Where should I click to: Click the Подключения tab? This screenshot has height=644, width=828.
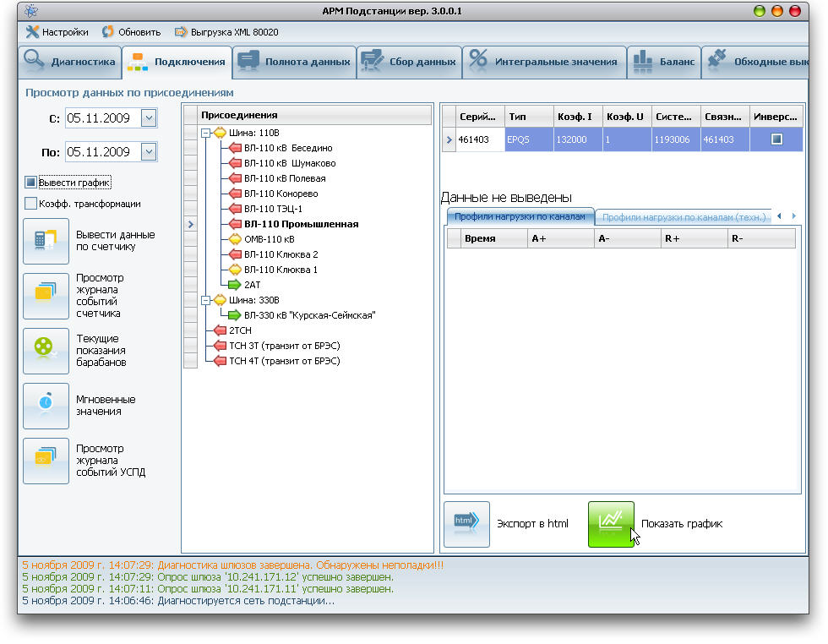pos(177,62)
